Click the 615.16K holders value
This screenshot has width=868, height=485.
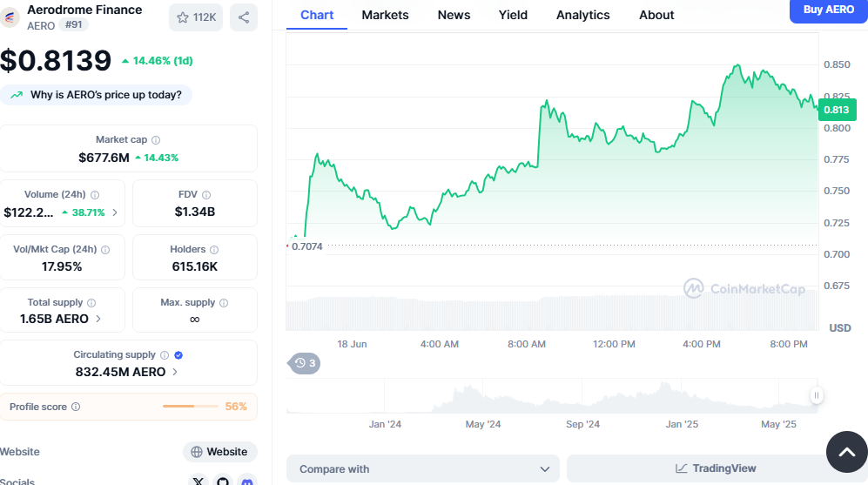pos(195,266)
